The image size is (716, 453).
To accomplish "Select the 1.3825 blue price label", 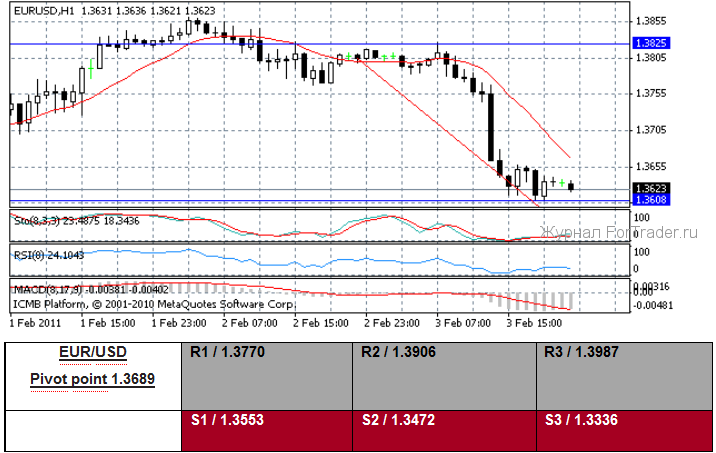I will [x=651, y=43].
